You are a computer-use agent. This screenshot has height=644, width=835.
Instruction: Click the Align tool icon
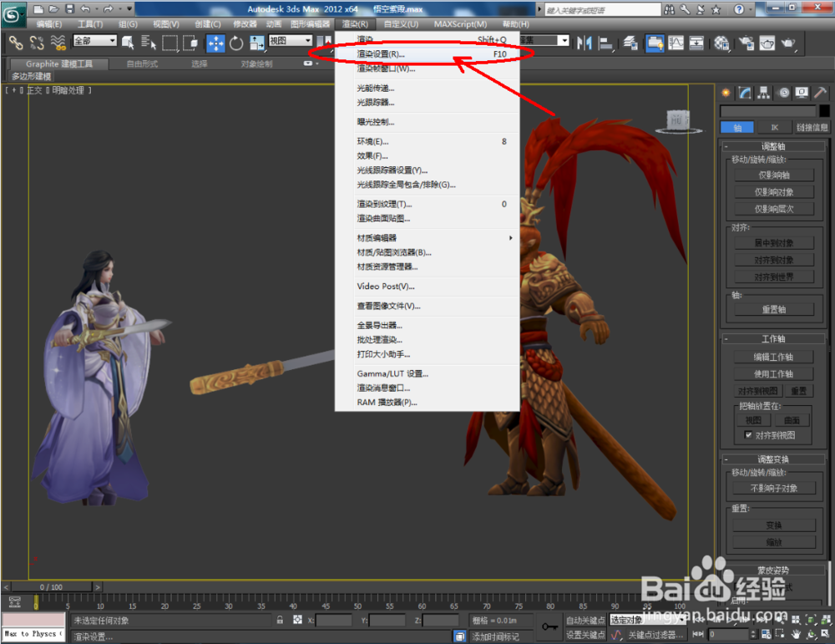click(605, 43)
